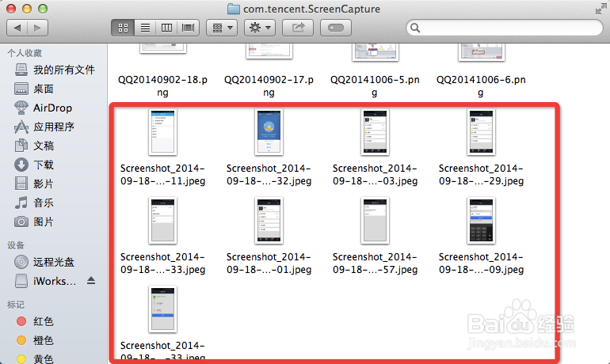Image resolution: width=610 pixels, height=364 pixels.
Task: Switch to column view
Action: click(x=166, y=28)
